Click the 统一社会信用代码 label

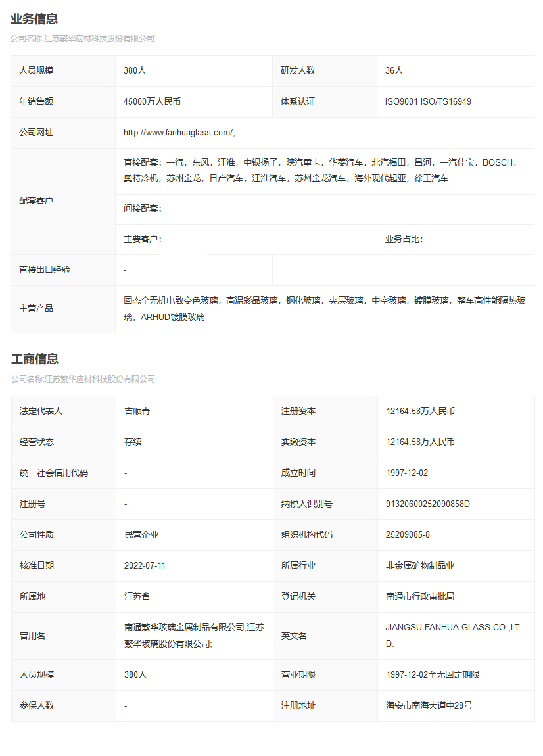pyautogui.click(x=54, y=473)
